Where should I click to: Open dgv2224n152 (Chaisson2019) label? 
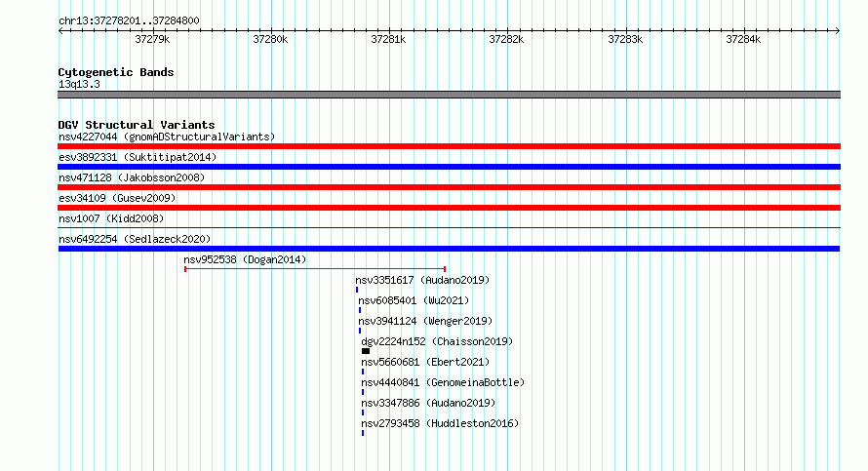coord(437,341)
